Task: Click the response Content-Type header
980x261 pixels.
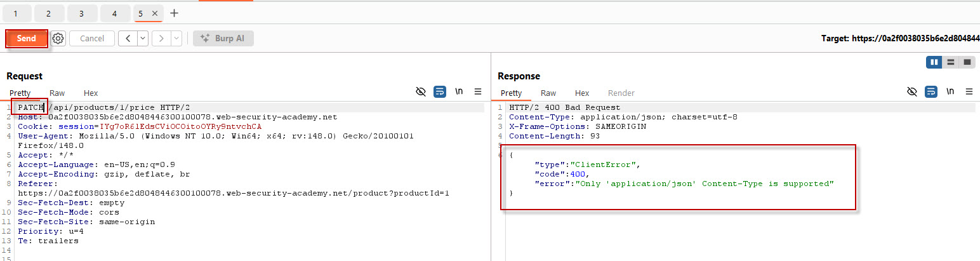Action: pos(623,117)
